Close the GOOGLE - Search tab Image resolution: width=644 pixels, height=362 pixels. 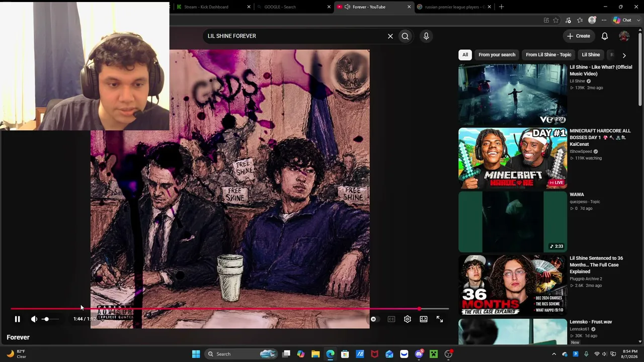329,7
